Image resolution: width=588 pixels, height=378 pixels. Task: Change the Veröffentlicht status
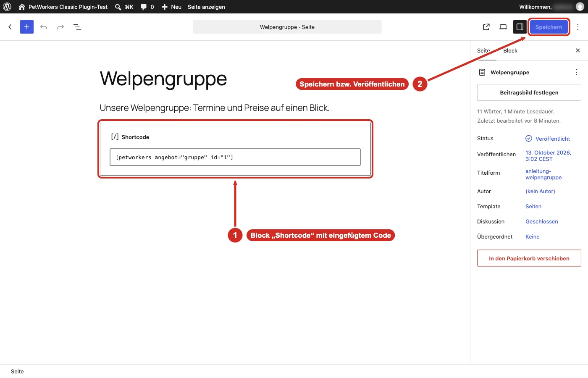coord(548,139)
